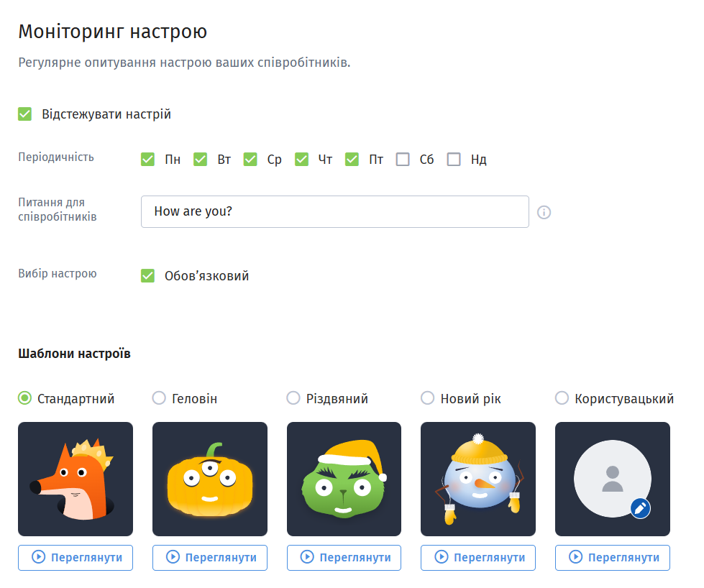The height and width of the screenshot is (588, 704).
Task: Click the info icon next to question field
Action: pos(544,212)
